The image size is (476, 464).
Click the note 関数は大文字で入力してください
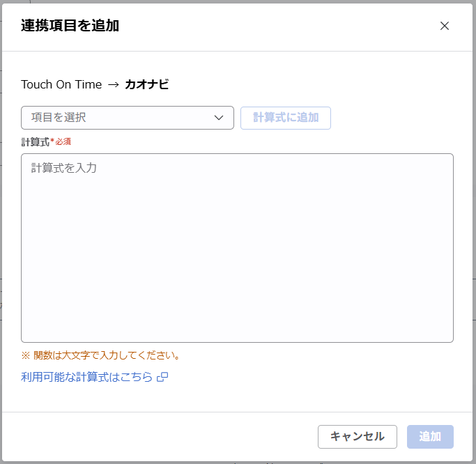[x=101, y=355]
